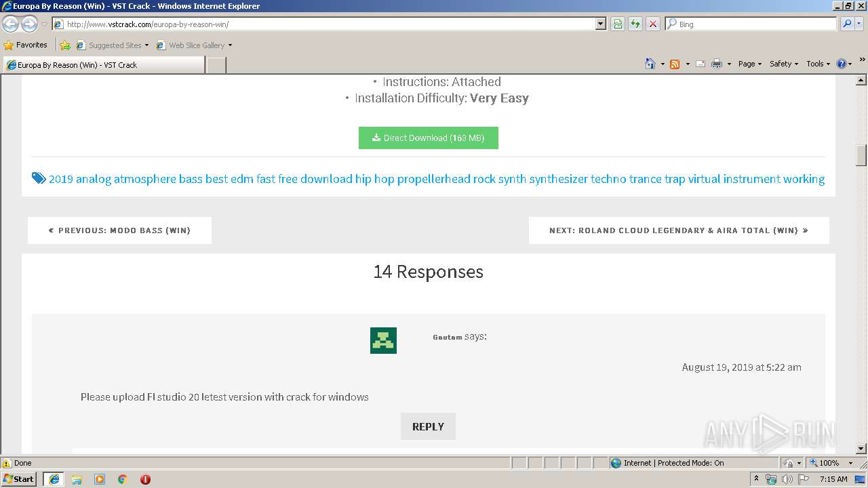Click the command bar overflow chevron
This screenshot has width=868, height=488.
(x=862, y=60)
